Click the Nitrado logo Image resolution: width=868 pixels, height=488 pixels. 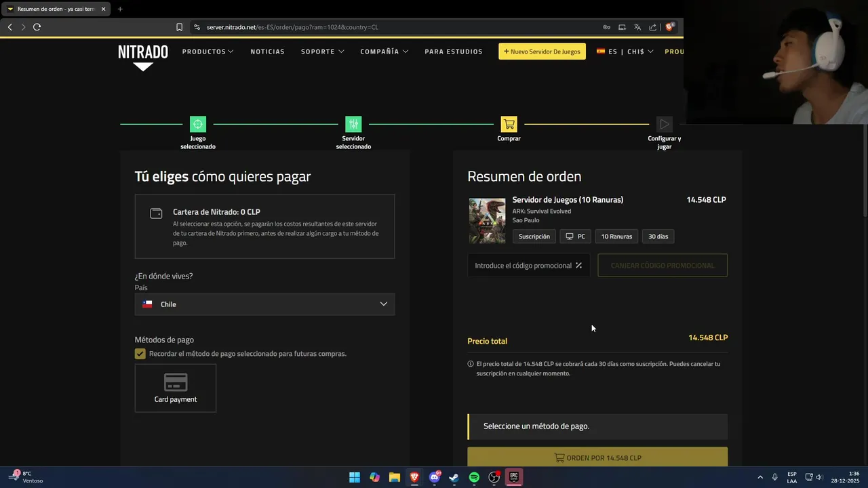tap(142, 57)
